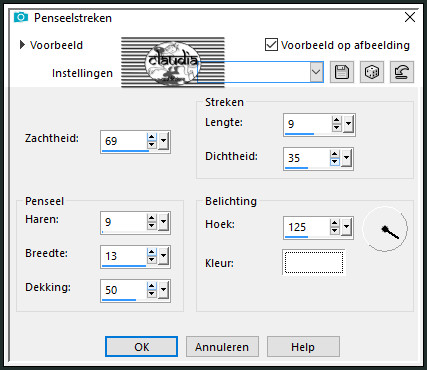Click the Dekking value field
The height and width of the screenshot is (370, 427).
click(x=124, y=290)
